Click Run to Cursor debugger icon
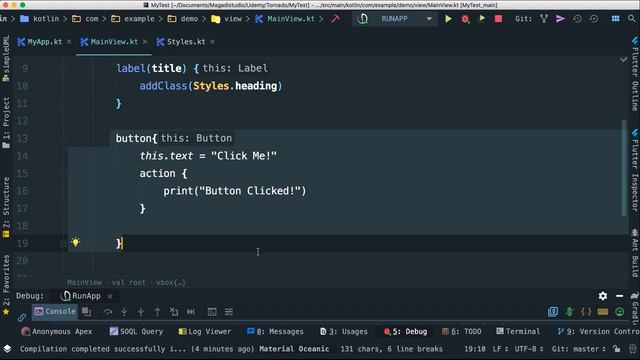The height and width of the screenshot is (360, 640). 191,312
